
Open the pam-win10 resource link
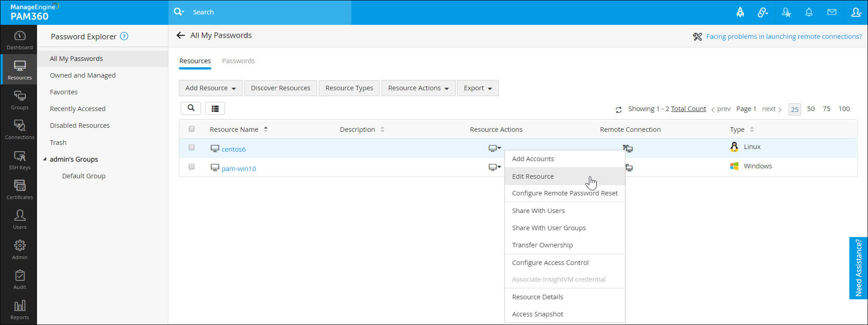click(x=238, y=168)
